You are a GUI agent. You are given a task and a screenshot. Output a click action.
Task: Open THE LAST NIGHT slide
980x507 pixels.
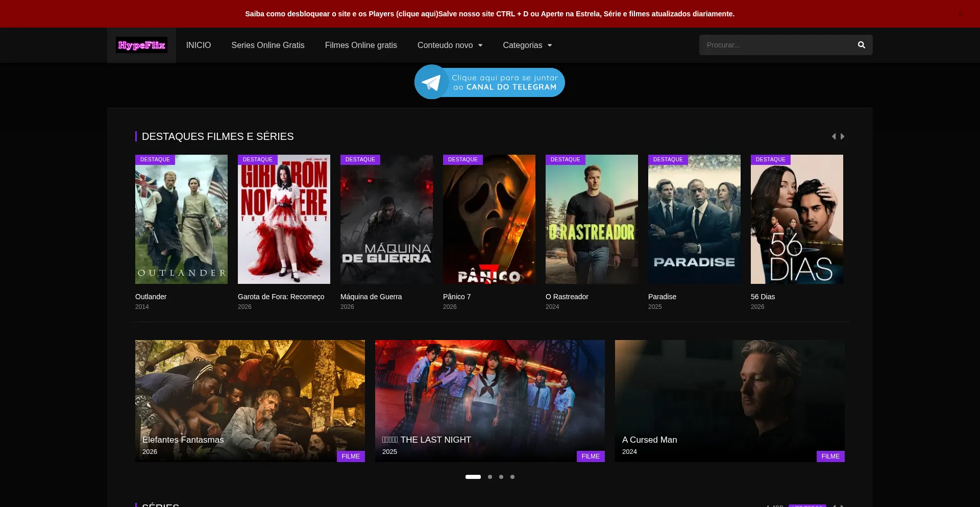(x=490, y=401)
